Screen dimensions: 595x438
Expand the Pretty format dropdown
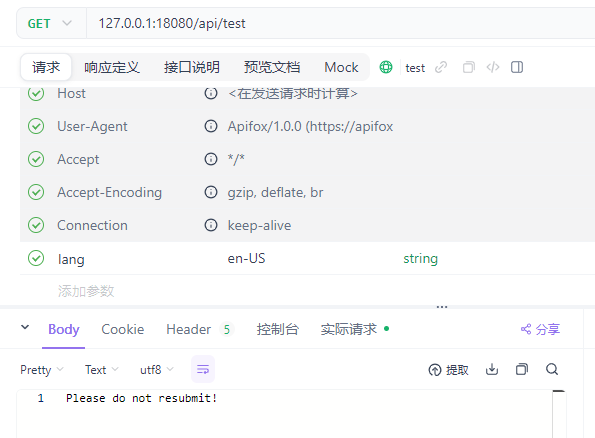click(42, 369)
